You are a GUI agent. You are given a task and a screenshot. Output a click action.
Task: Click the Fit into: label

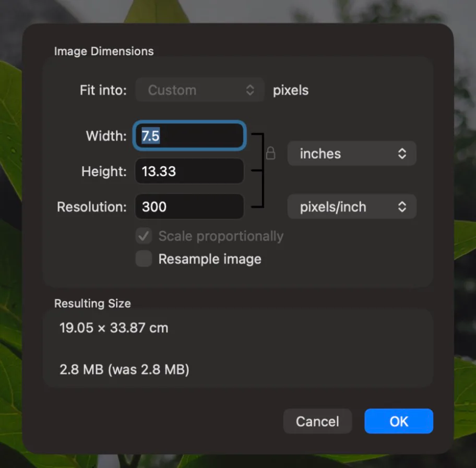[x=103, y=90]
